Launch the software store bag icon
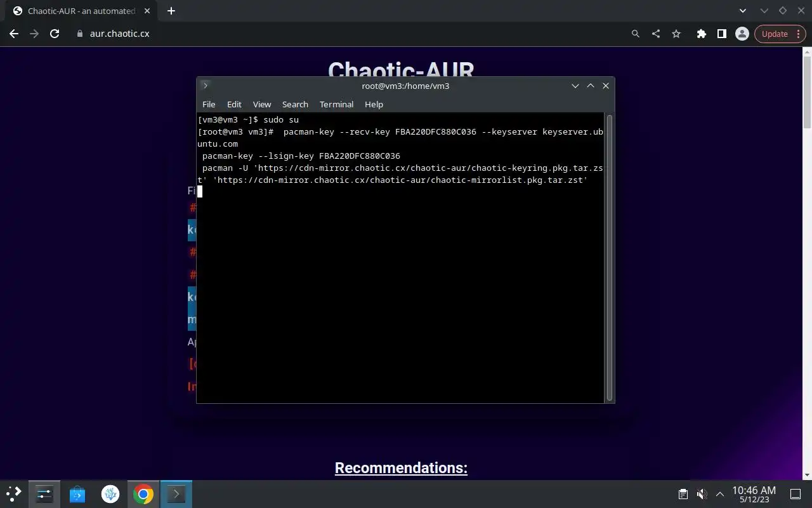812x508 pixels. click(77, 493)
